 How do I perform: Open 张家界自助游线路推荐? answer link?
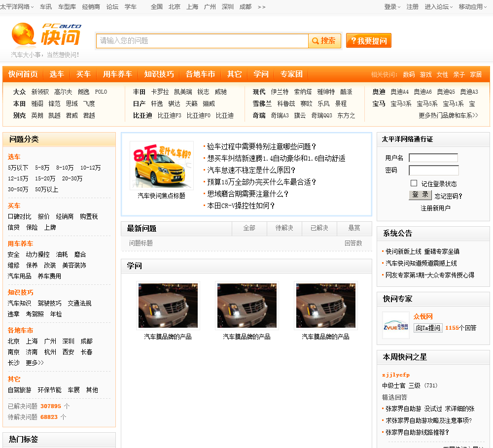tap(417, 432)
